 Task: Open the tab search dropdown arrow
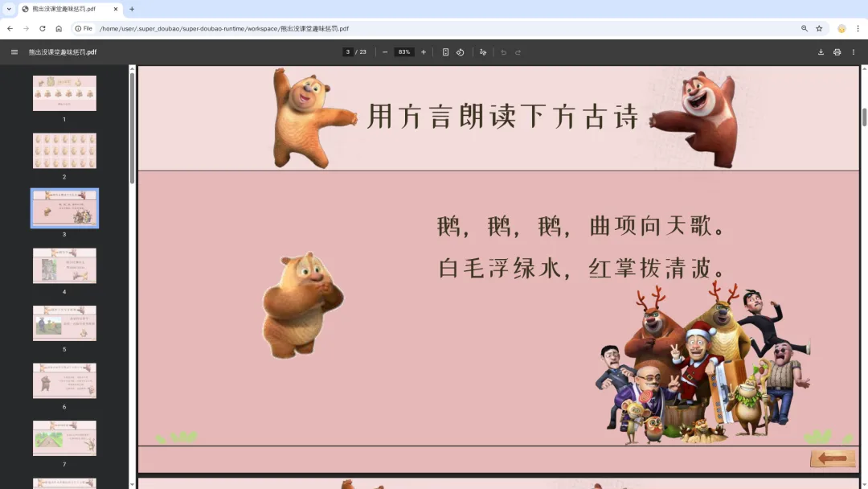click(9, 9)
